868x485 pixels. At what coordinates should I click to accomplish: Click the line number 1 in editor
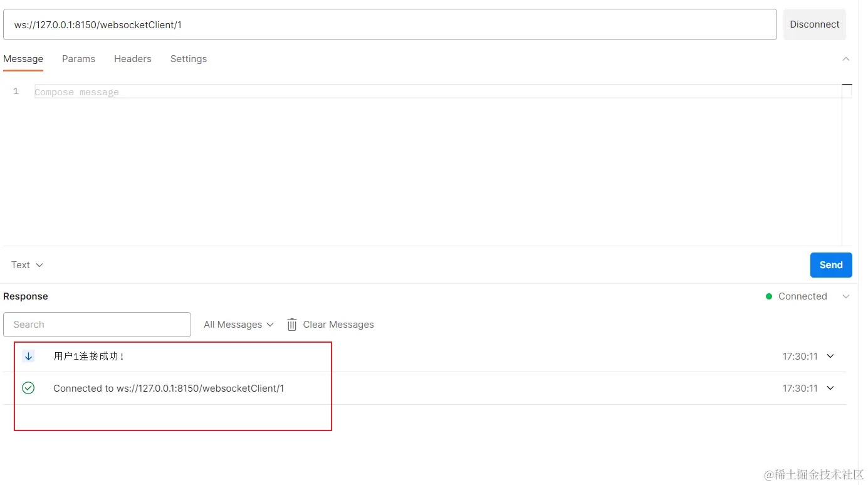pos(16,91)
